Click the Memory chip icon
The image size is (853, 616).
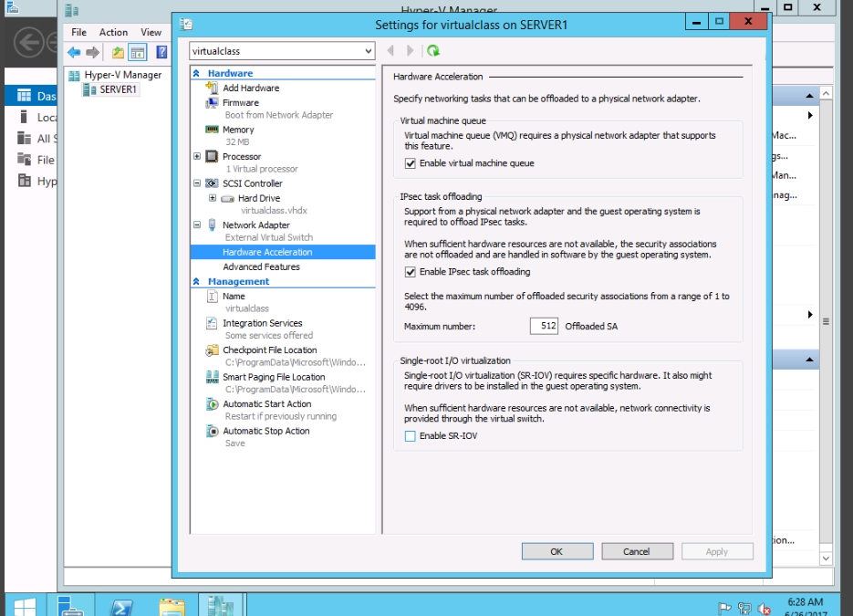[212, 129]
